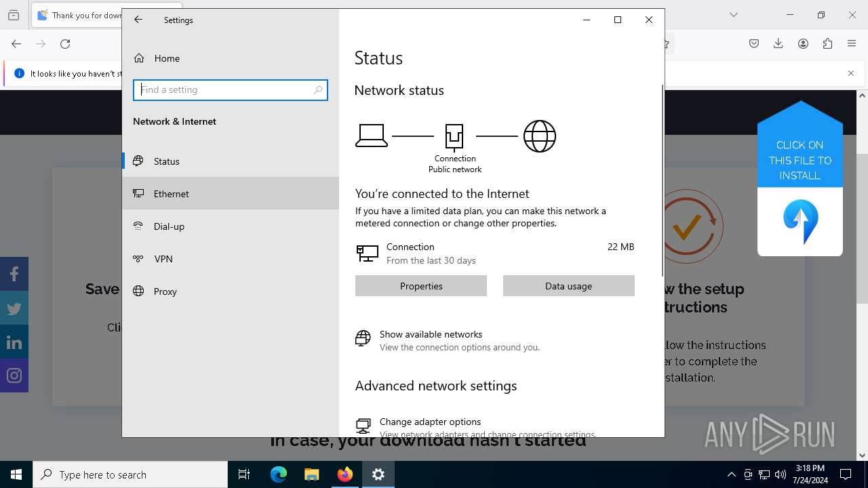Launch Microsoft Edge from taskbar

279,474
